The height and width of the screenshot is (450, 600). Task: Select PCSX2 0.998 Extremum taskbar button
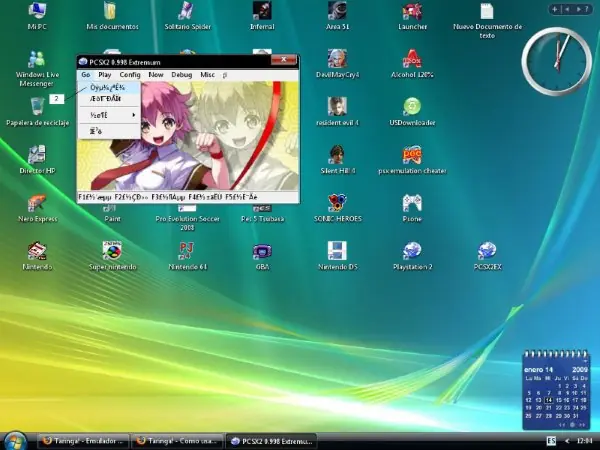point(271,441)
